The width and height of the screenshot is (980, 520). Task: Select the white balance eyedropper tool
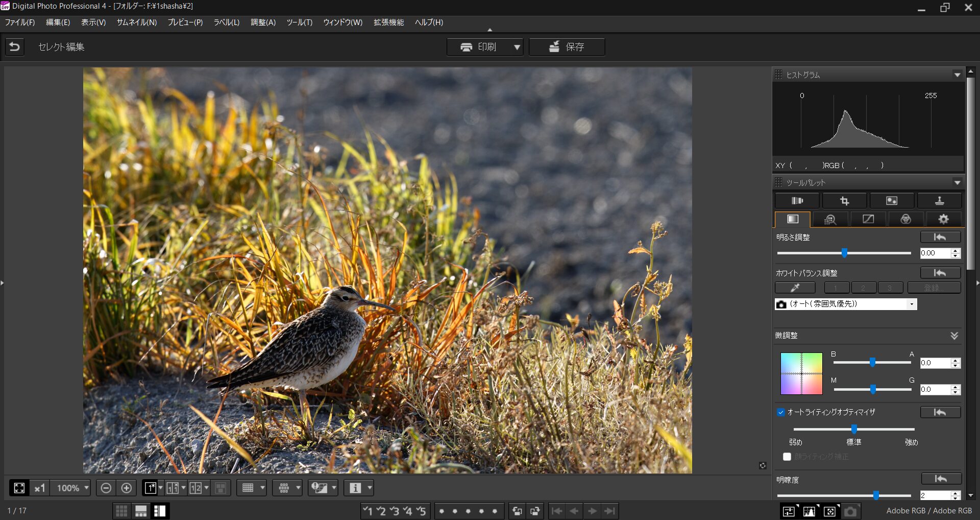(795, 288)
